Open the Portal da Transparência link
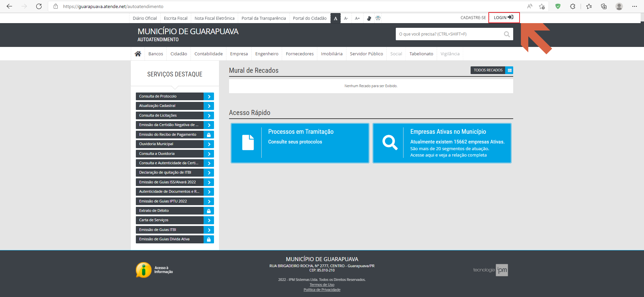 [264, 18]
